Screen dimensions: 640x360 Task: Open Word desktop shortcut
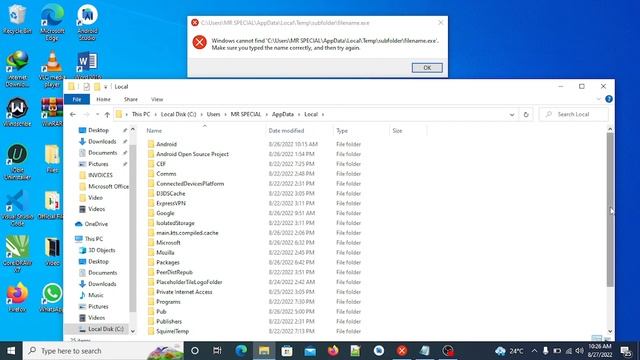click(87, 65)
